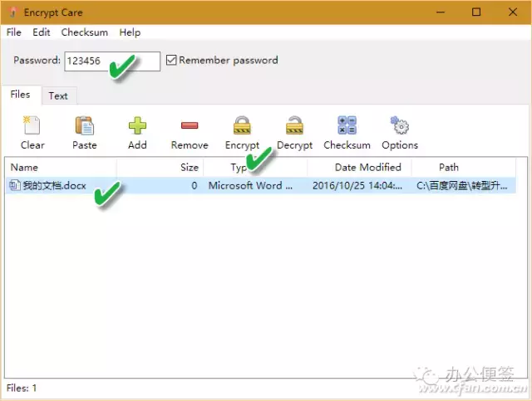
Task: Close the Encrypt Care window
Action: click(x=513, y=12)
